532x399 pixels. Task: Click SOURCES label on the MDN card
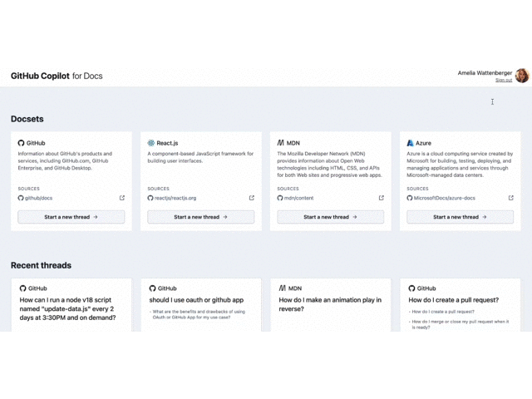point(288,189)
